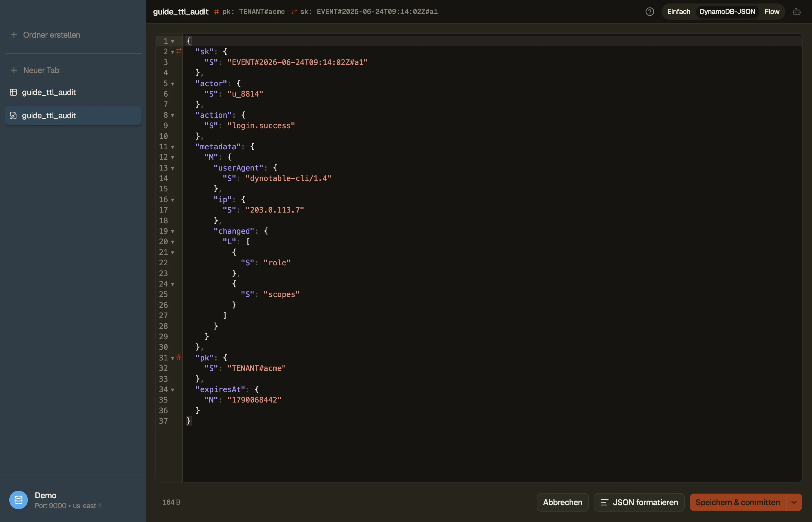
Task: Click JSON formatieren
Action: [x=639, y=502]
